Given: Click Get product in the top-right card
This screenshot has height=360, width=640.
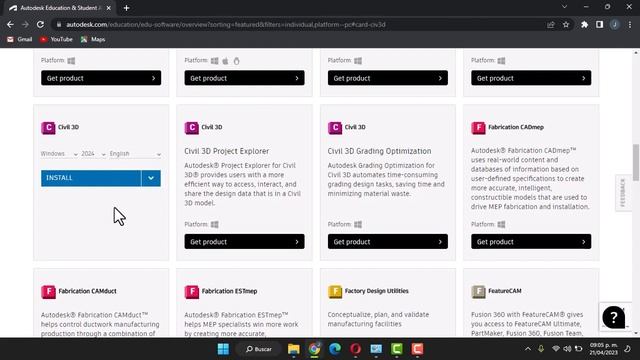Looking at the screenshot, I should click(531, 78).
